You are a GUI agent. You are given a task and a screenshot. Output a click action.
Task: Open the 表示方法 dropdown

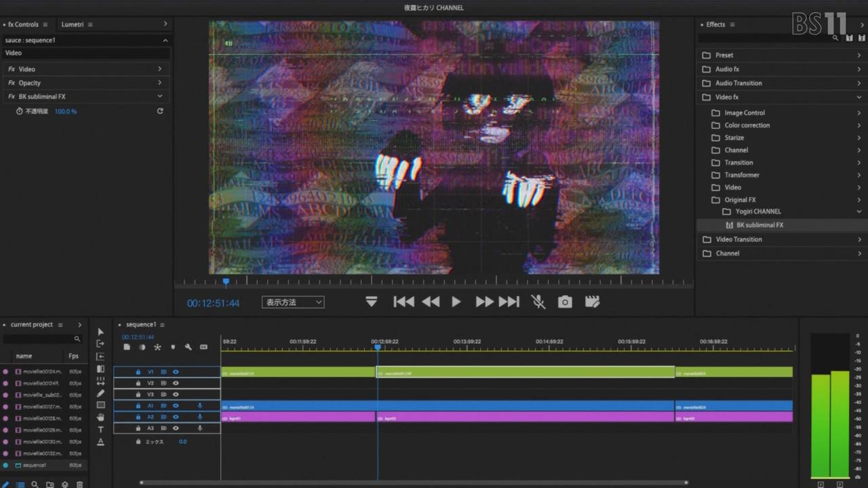pyautogui.click(x=293, y=302)
